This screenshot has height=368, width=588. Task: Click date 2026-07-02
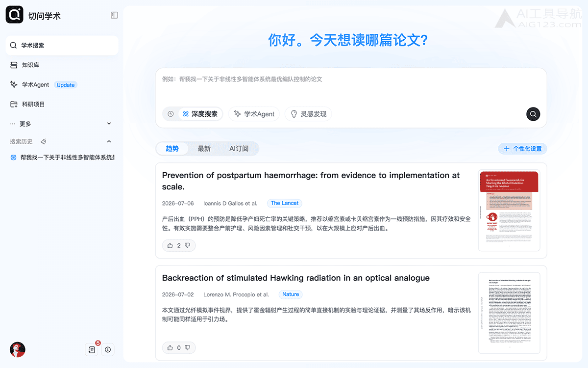178,294
